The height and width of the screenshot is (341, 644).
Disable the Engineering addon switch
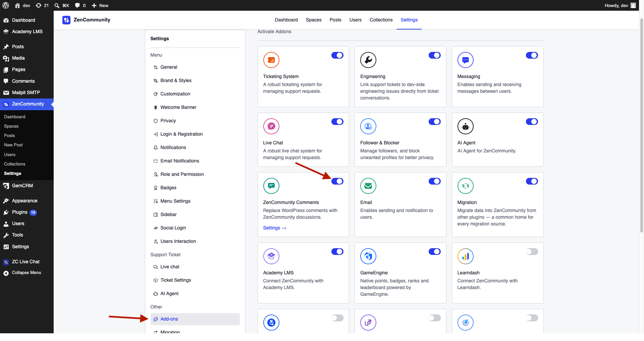(435, 55)
